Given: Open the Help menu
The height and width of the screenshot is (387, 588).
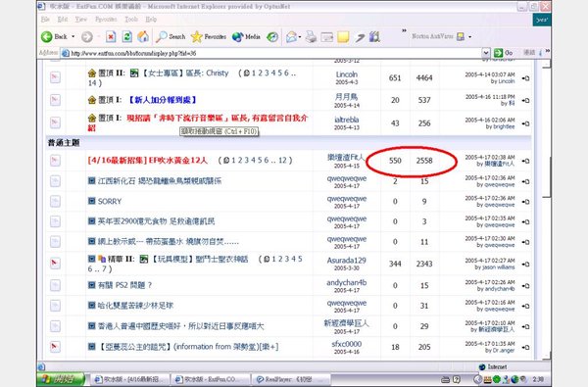Looking at the screenshot, I should [151, 20].
